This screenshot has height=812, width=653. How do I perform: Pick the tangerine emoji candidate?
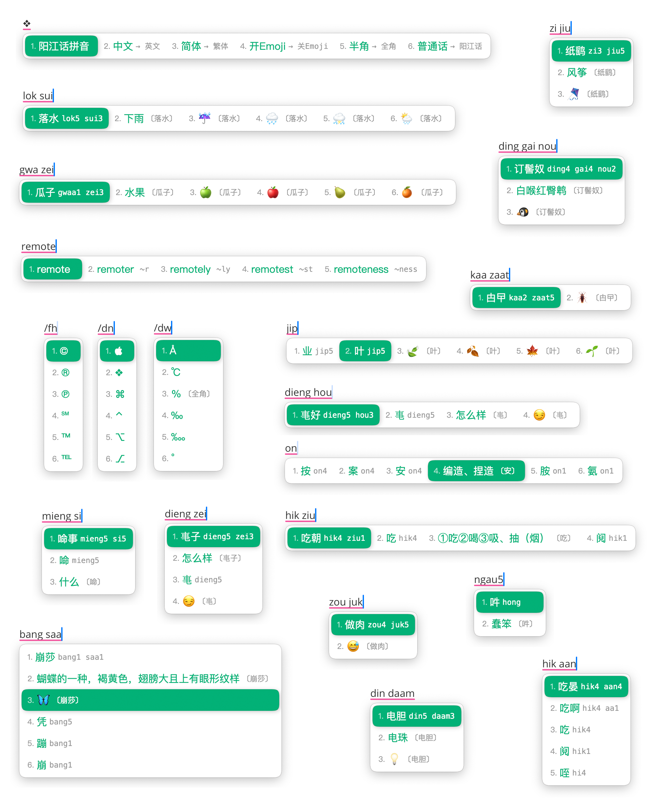407,192
